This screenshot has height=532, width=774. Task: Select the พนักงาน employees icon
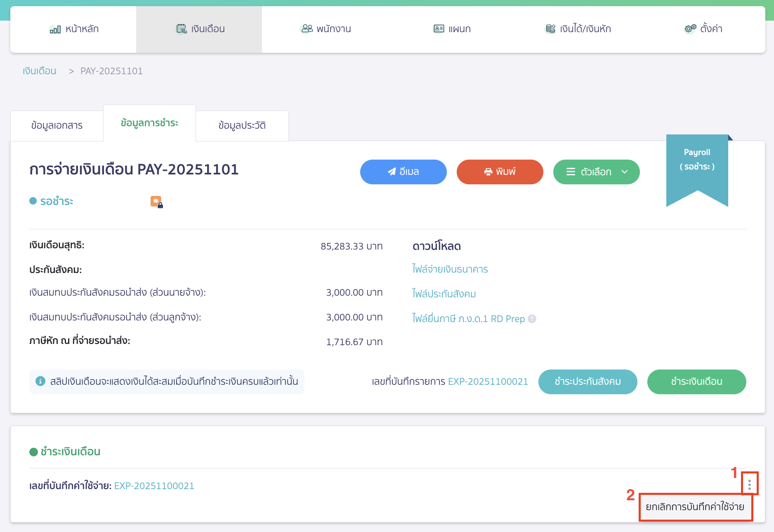[306, 29]
